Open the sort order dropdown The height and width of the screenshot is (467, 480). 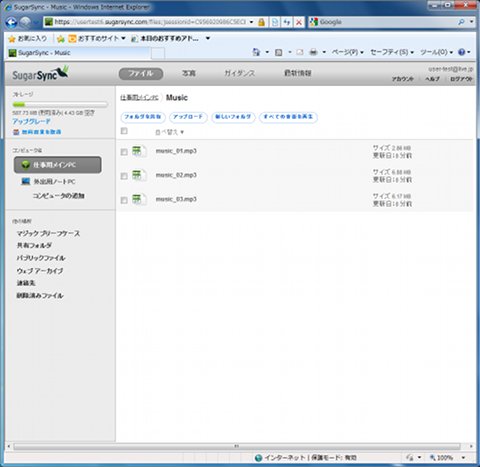(170, 132)
